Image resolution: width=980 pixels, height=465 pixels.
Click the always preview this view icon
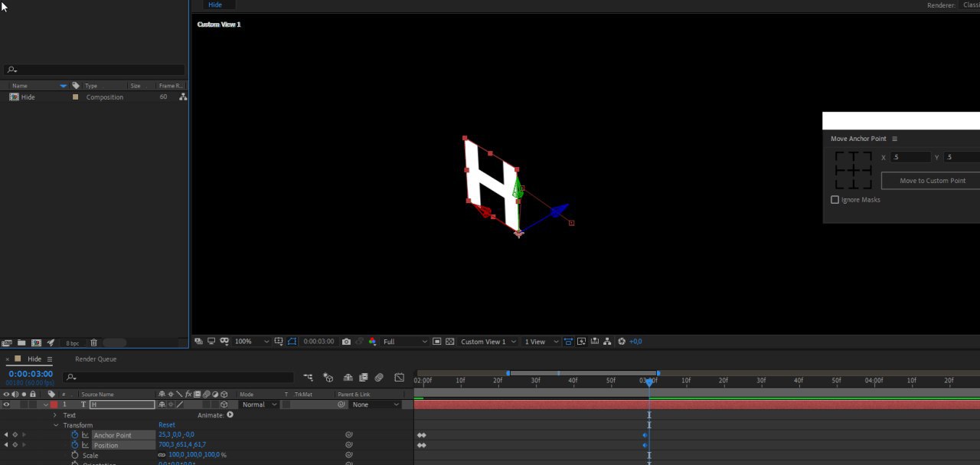tap(198, 342)
